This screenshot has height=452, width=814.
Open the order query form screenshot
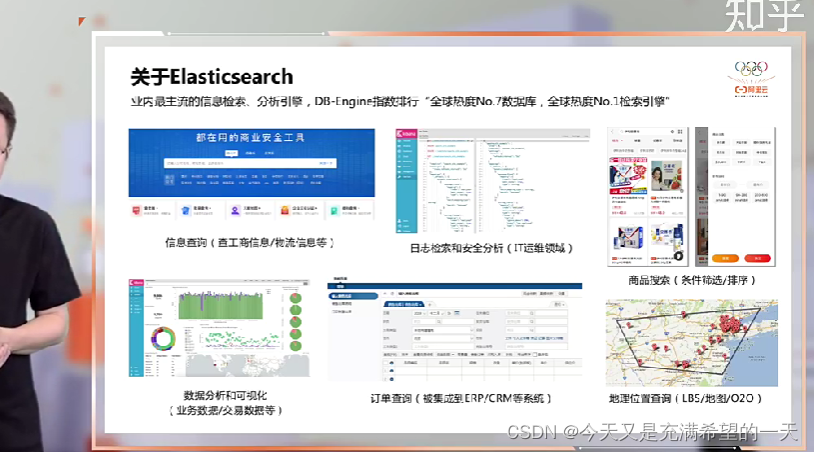pyautogui.click(x=455, y=332)
